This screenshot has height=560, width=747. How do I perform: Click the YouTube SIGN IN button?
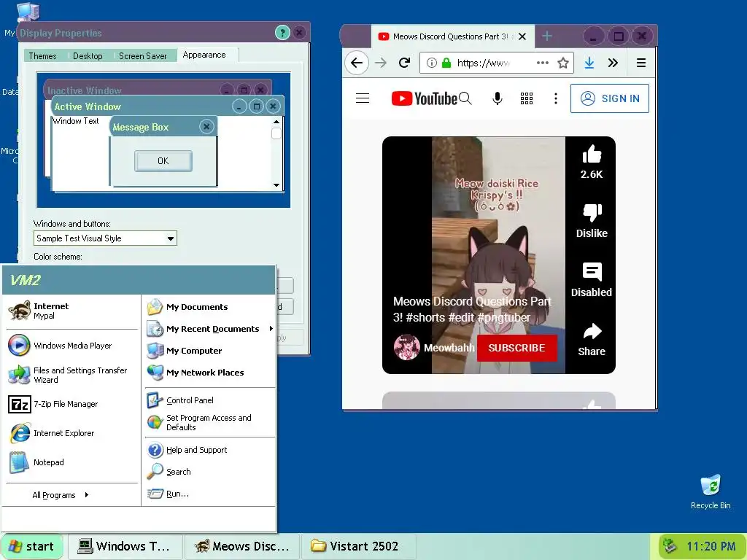pos(610,98)
